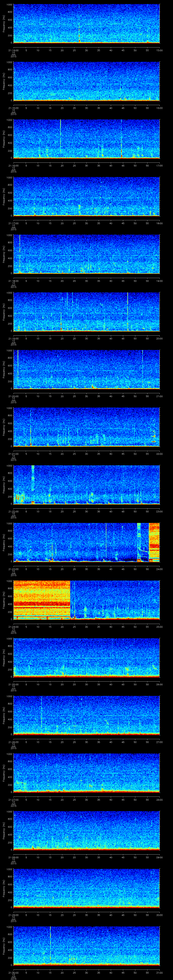The width and height of the screenshot is (173, 980).
Task: Click the "21:27:00" start time label
Action: tap(13, 800)
